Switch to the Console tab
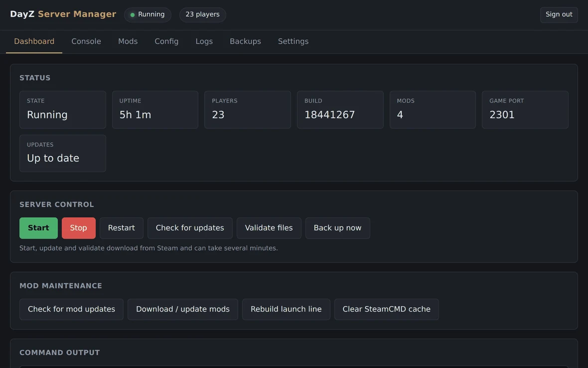588x368 pixels. [86, 41]
